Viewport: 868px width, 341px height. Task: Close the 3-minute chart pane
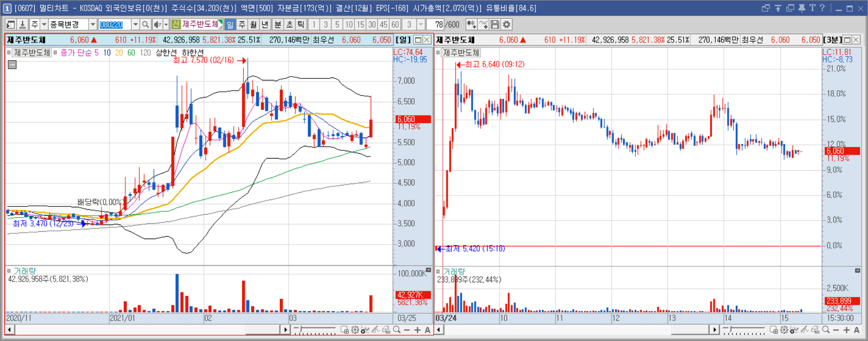click(856, 40)
